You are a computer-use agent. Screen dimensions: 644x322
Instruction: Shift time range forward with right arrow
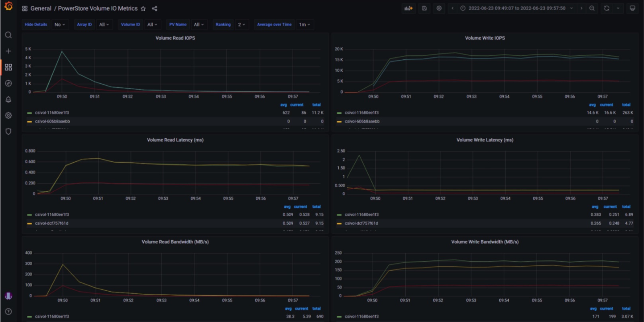(x=581, y=8)
